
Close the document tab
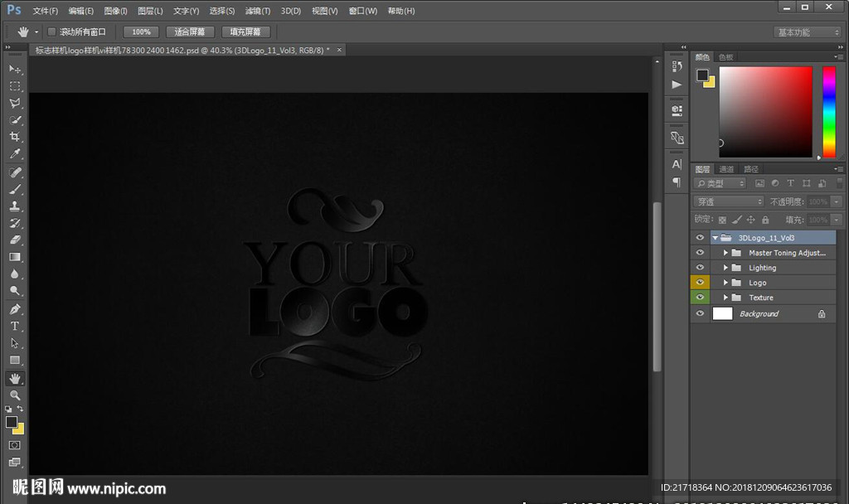pyautogui.click(x=339, y=50)
